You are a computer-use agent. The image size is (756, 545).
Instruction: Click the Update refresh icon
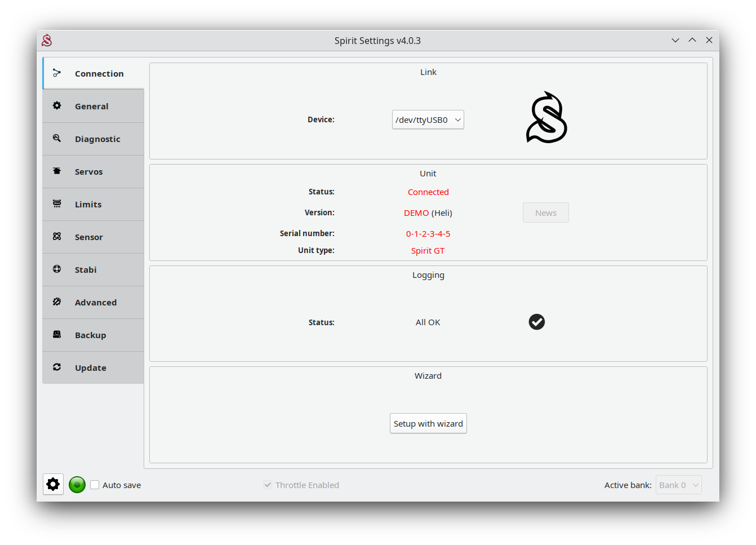pyautogui.click(x=57, y=367)
